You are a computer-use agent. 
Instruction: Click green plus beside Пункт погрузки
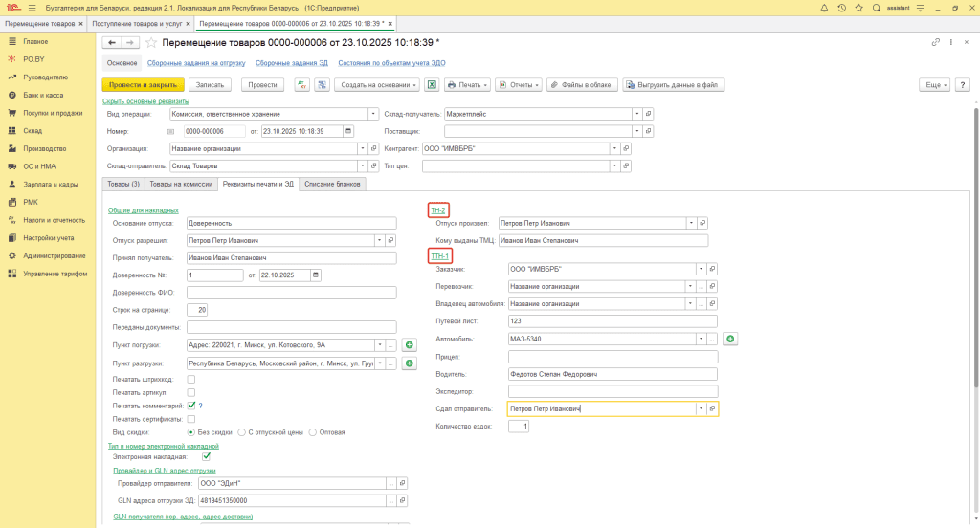[x=410, y=345]
